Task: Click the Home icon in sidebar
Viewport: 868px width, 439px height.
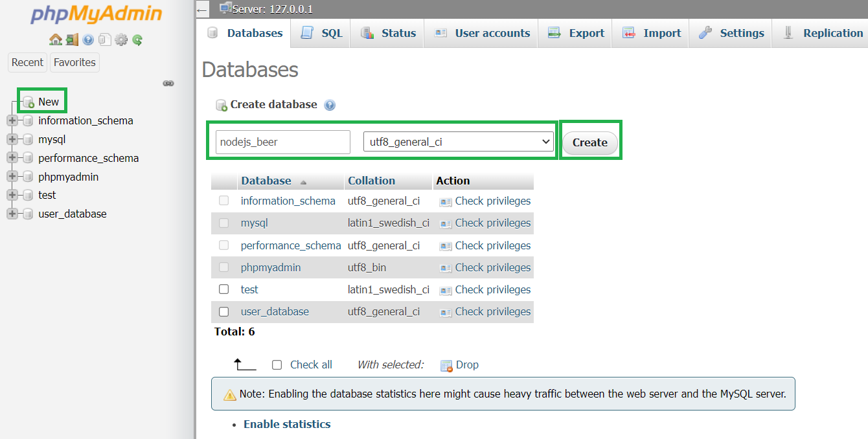Action: click(56, 39)
